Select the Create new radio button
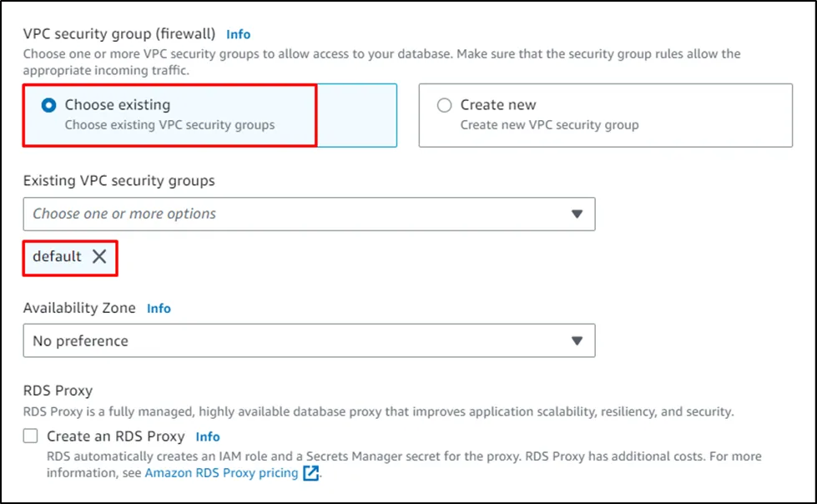This screenshot has height=504, width=817. click(445, 105)
